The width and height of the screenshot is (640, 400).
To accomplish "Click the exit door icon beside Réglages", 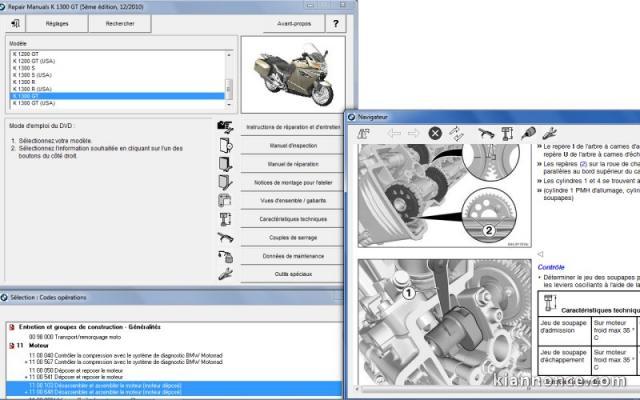I will [16, 23].
